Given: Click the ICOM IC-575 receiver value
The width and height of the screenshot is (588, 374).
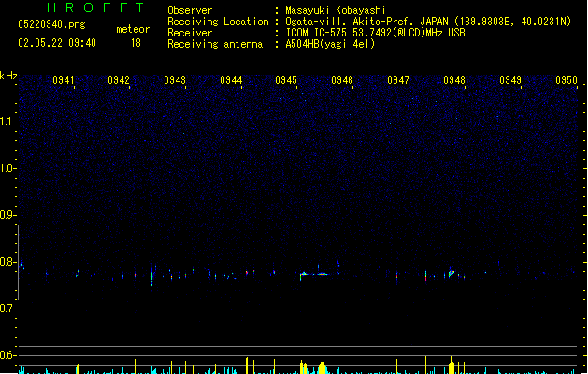Looking at the screenshot, I should (375, 33).
